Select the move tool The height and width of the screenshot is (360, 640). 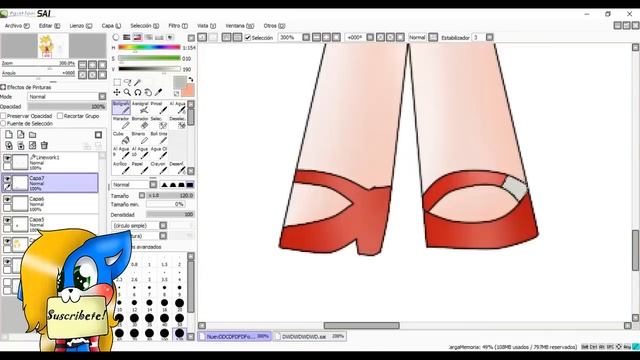click(117, 93)
